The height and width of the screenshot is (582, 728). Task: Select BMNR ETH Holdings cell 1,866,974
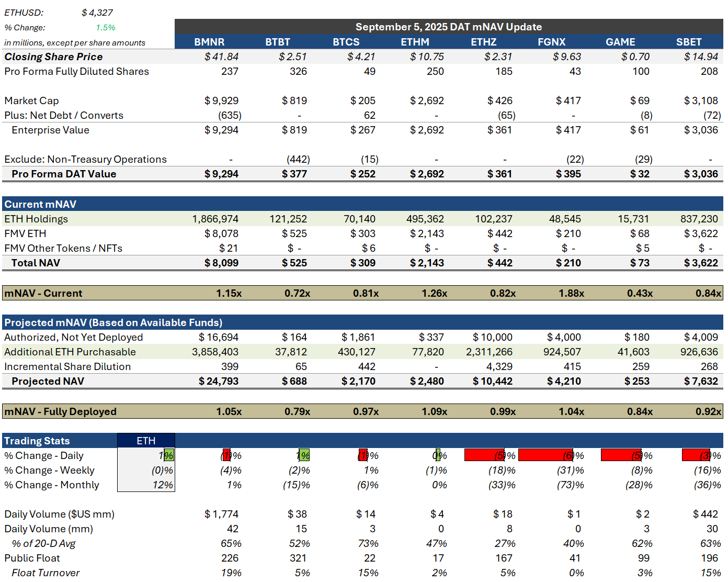pyautogui.click(x=215, y=219)
